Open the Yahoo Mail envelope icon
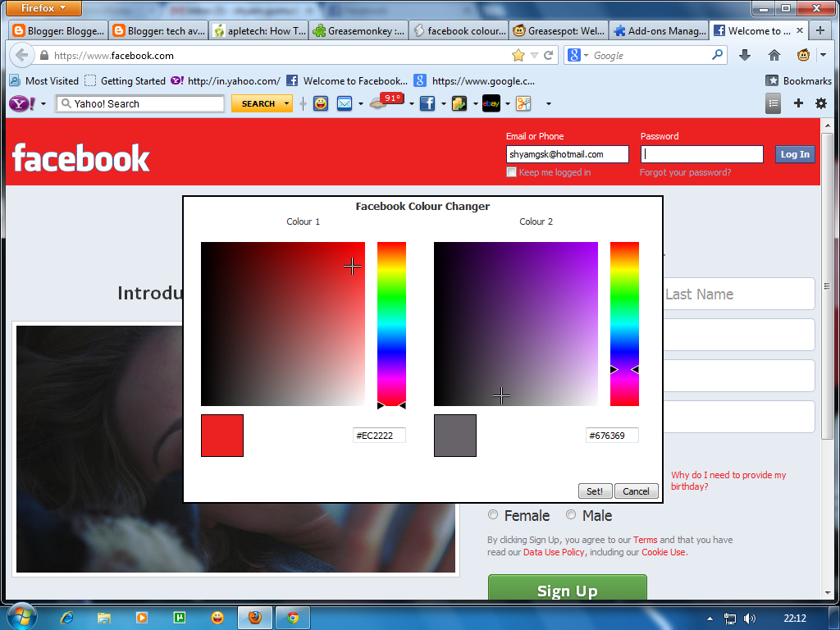This screenshot has width=840, height=630. (x=345, y=103)
